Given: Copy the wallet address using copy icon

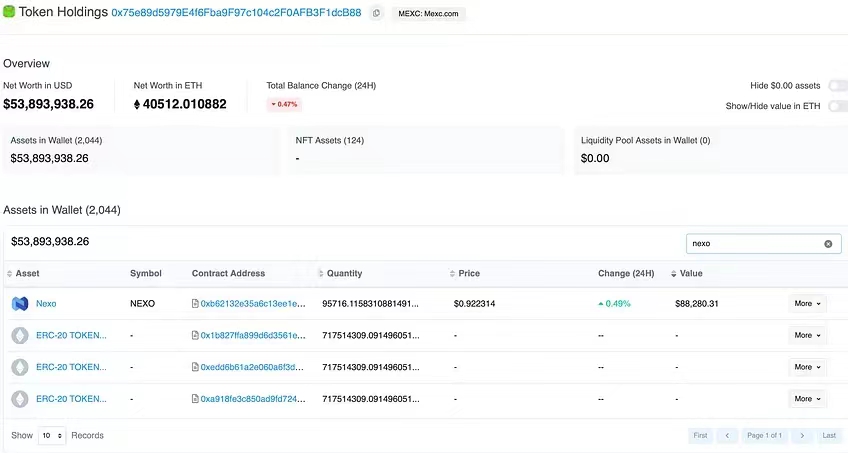Looking at the screenshot, I should coord(376,13).
